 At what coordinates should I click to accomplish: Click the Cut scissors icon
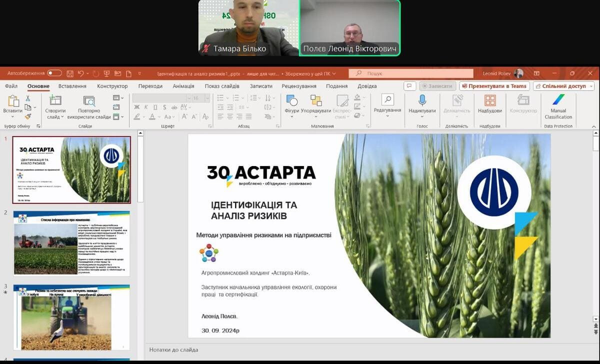click(28, 98)
